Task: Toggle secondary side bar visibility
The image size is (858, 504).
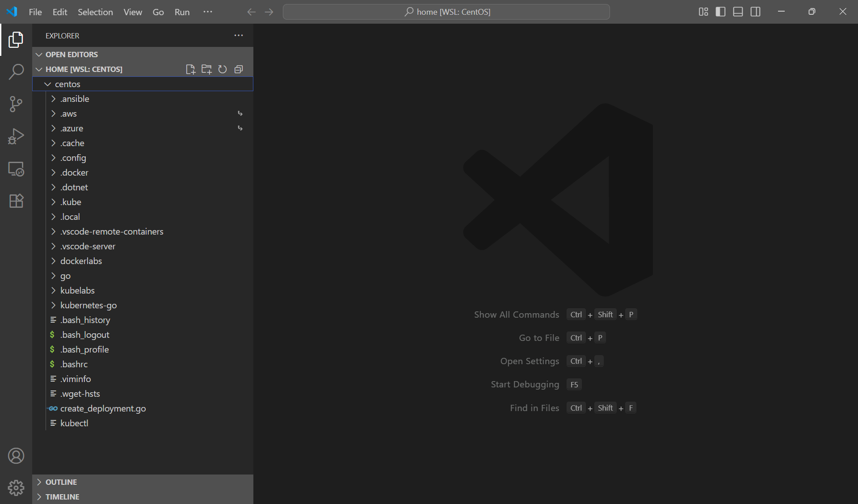Action: [x=755, y=12]
